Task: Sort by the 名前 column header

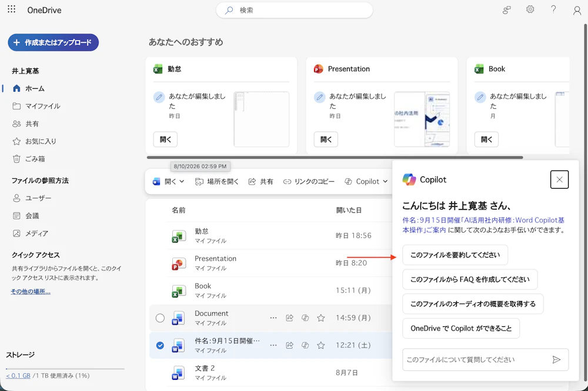Action: pos(179,210)
